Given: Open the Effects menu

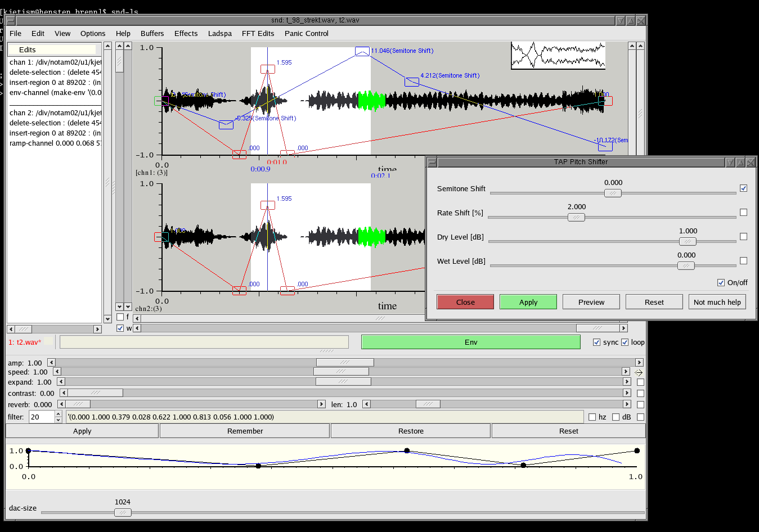Looking at the screenshot, I should coord(186,34).
